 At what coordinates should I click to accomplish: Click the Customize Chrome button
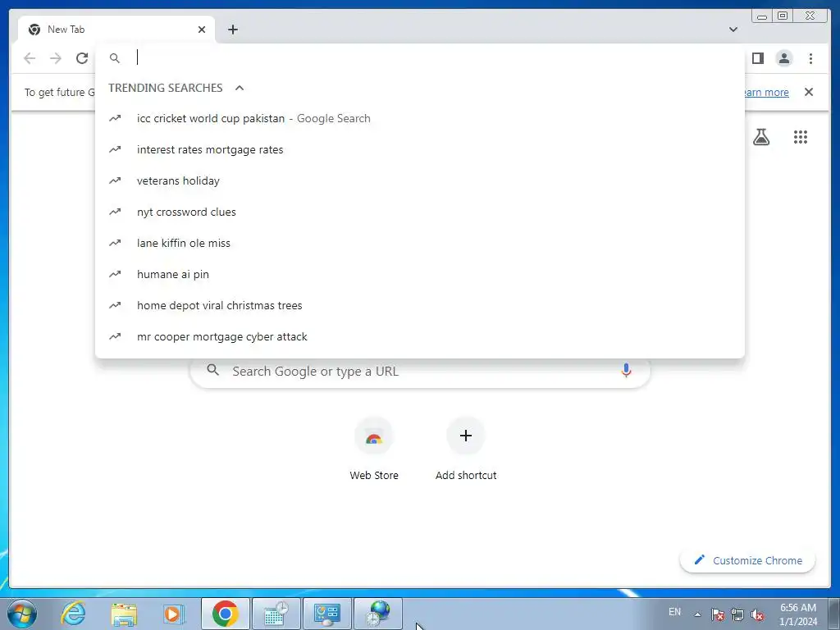pos(748,560)
